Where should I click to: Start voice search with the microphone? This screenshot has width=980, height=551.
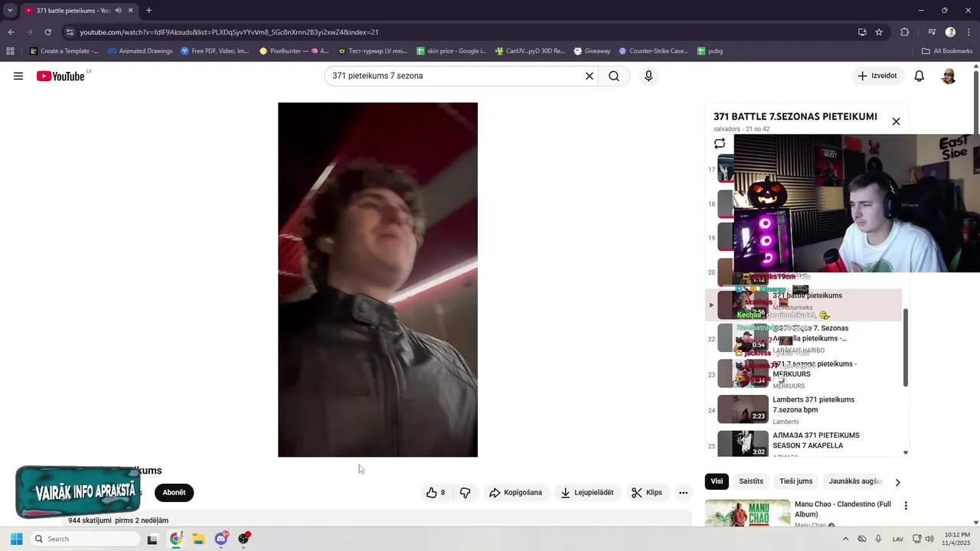coord(648,76)
